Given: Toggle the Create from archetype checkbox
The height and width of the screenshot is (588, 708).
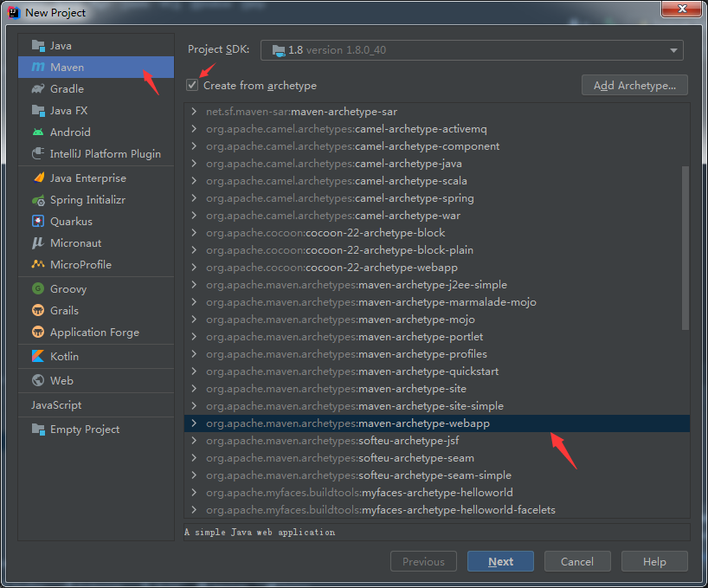Looking at the screenshot, I should tap(192, 85).
